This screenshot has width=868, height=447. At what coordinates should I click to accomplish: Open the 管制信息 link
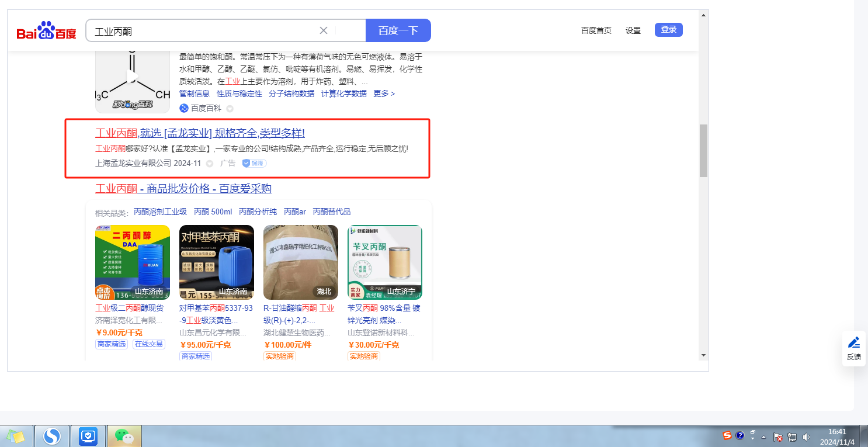pos(195,93)
